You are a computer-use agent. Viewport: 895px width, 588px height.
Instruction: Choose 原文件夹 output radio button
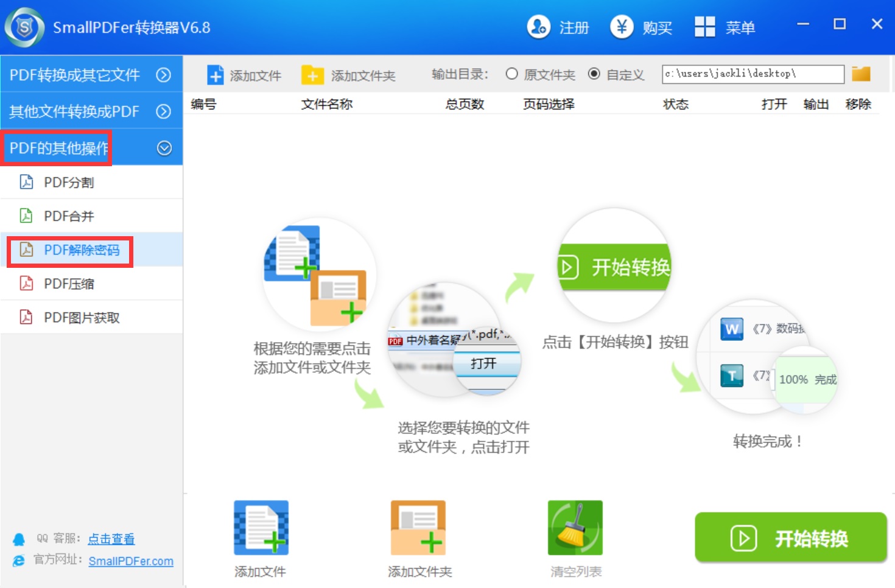(x=511, y=74)
